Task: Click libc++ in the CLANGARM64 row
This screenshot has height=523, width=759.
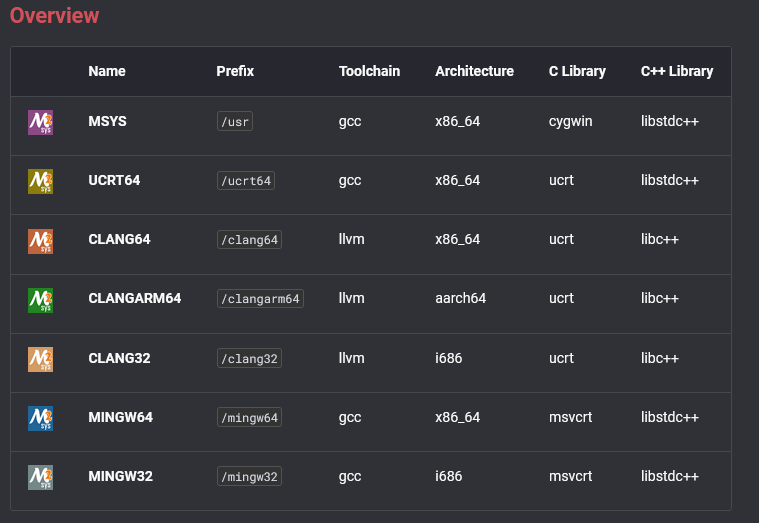Action: point(660,298)
